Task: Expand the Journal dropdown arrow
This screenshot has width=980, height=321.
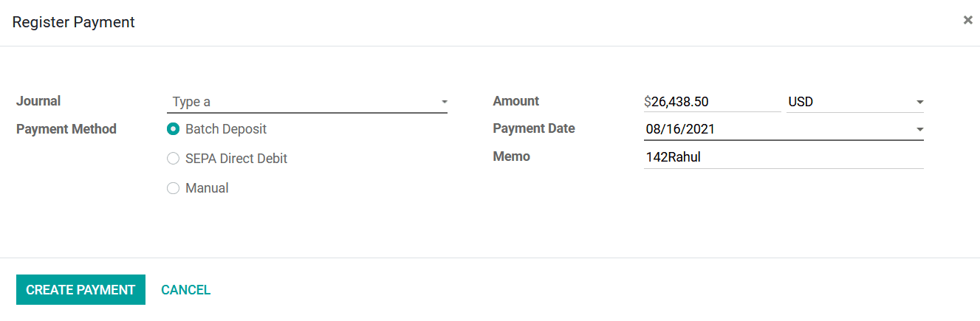Action: [444, 102]
